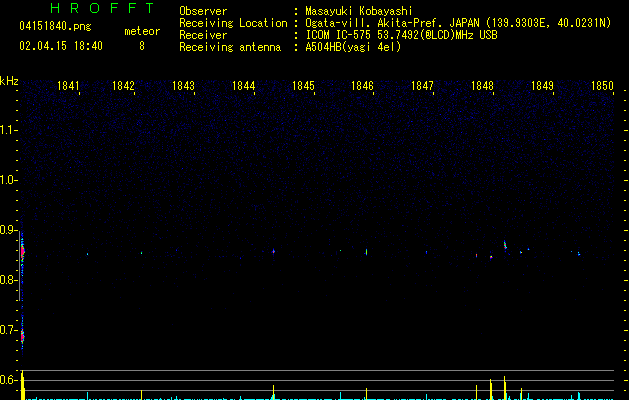Click the tallest yellow intensity spike after 1848

point(505,388)
